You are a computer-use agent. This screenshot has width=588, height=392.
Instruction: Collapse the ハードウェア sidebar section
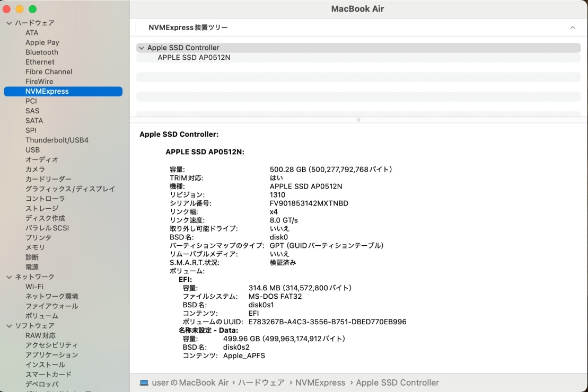[x=8, y=23]
